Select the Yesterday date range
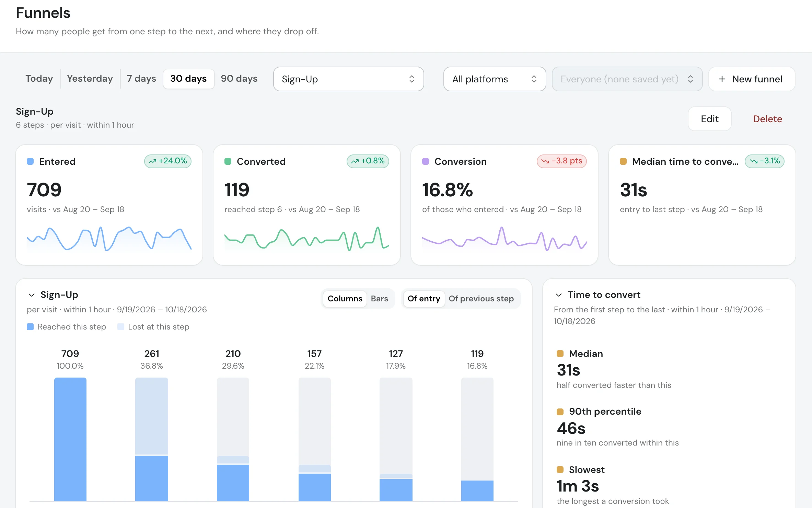This screenshot has width=812, height=508. [x=90, y=79]
